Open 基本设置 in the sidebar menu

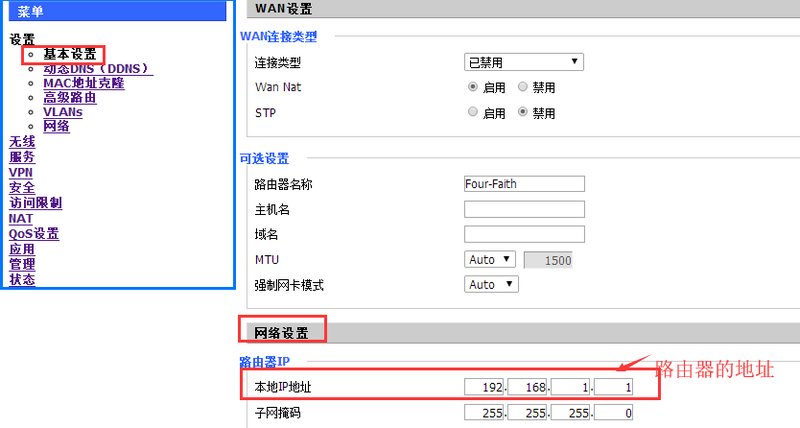tap(70, 54)
